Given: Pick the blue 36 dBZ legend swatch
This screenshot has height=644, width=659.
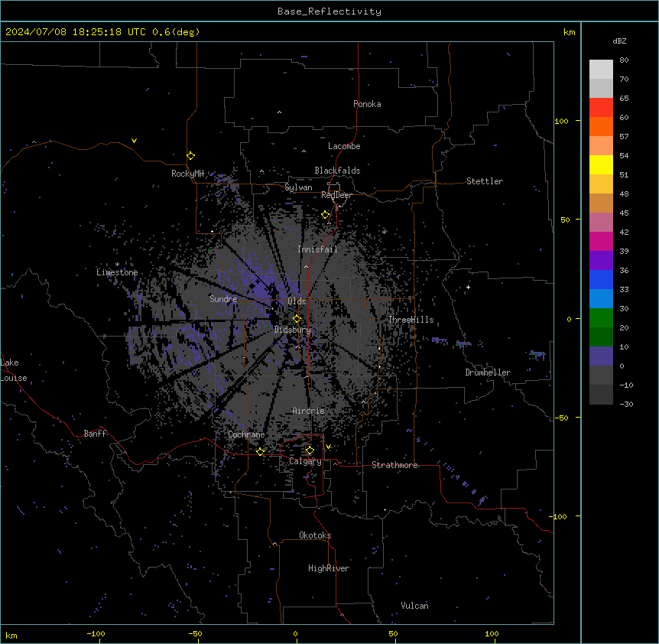Looking at the screenshot, I should (x=601, y=279).
